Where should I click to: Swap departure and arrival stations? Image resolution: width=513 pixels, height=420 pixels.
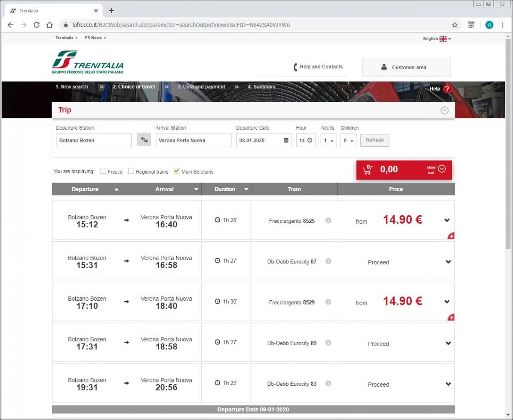click(x=144, y=140)
